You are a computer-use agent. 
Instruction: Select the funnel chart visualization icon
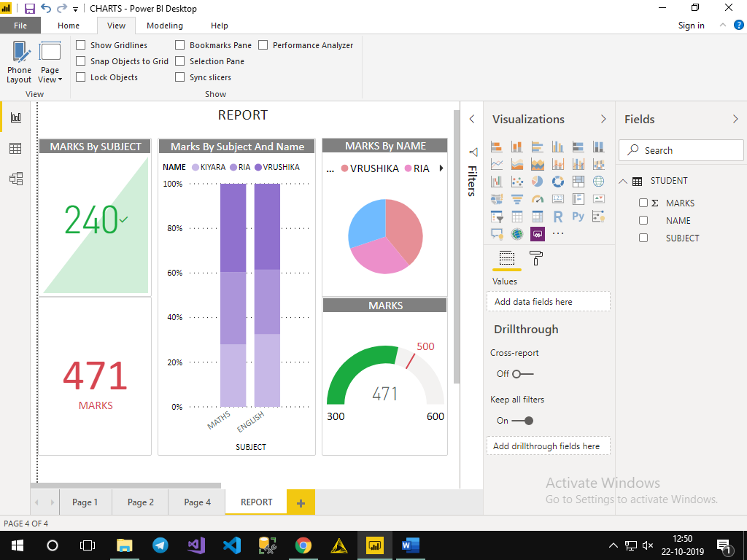click(x=516, y=198)
